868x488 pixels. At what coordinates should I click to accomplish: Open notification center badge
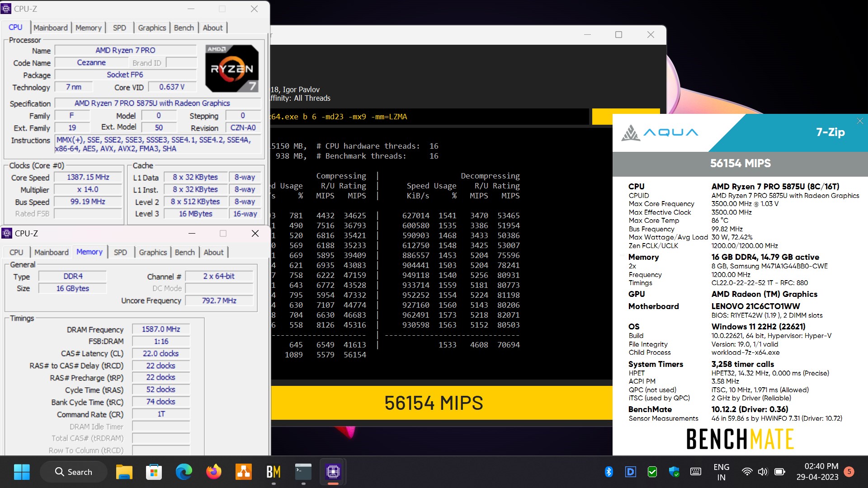(849, 472)
